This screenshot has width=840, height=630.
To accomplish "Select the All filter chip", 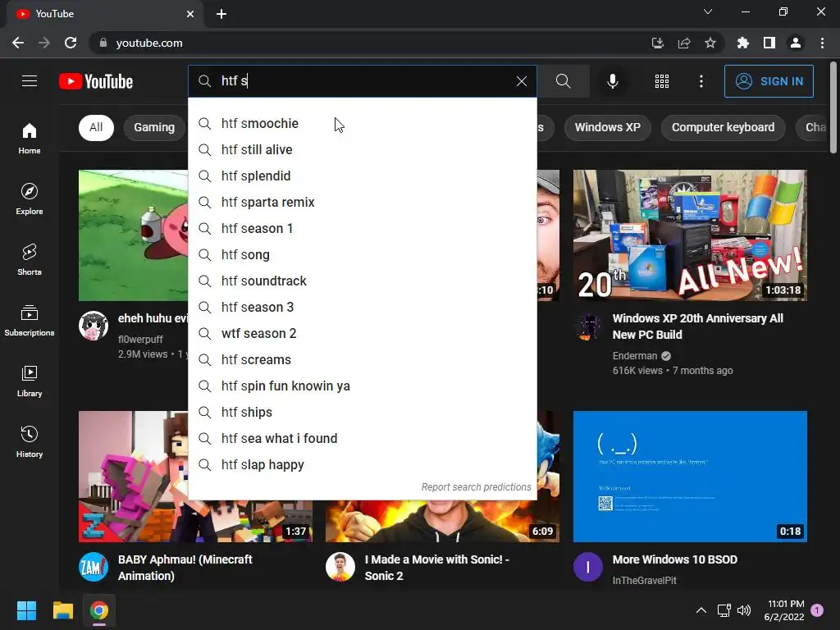I will coord(96,127).
